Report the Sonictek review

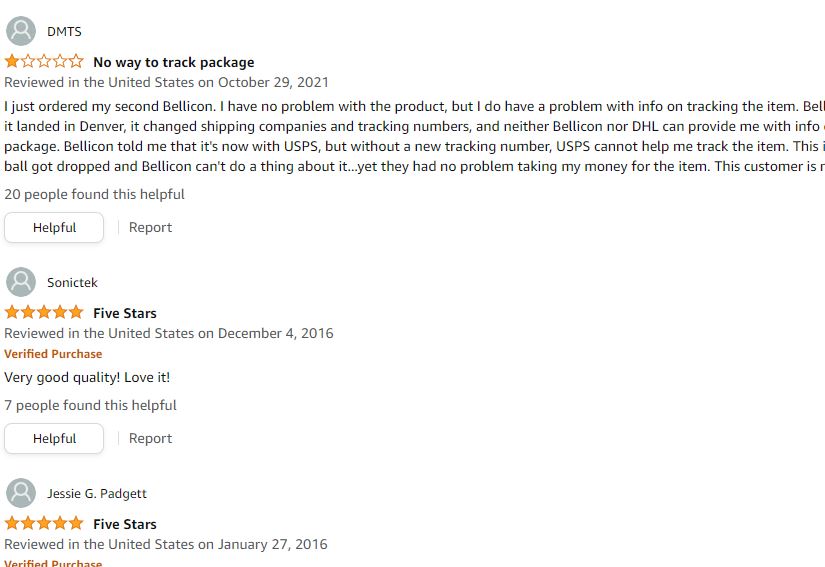150,438
